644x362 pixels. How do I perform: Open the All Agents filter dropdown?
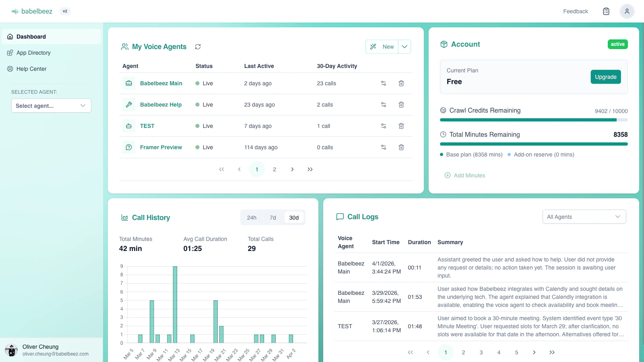pyautogui.click(x=584, y=217)
